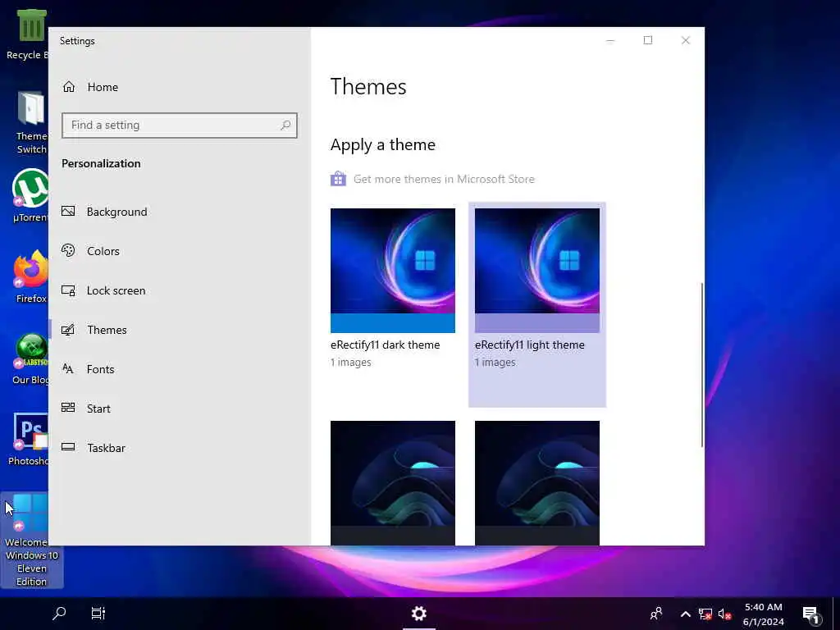
Task: Select the Firefox desktop icon
Action: click(x=30, y=277)
